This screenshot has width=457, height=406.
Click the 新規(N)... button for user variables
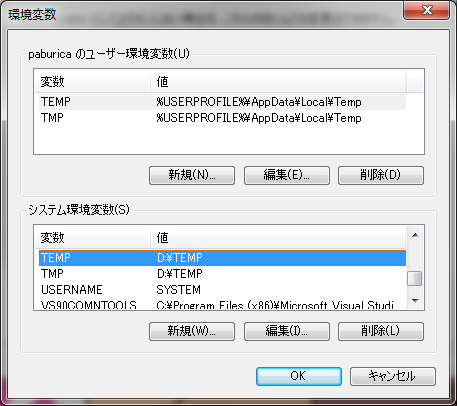pyautogui.click(x=192, y=175)
